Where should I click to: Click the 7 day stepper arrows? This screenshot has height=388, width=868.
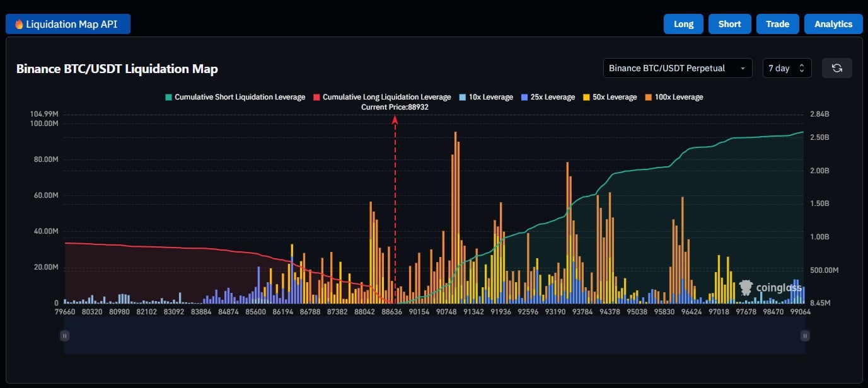(802, 68)
